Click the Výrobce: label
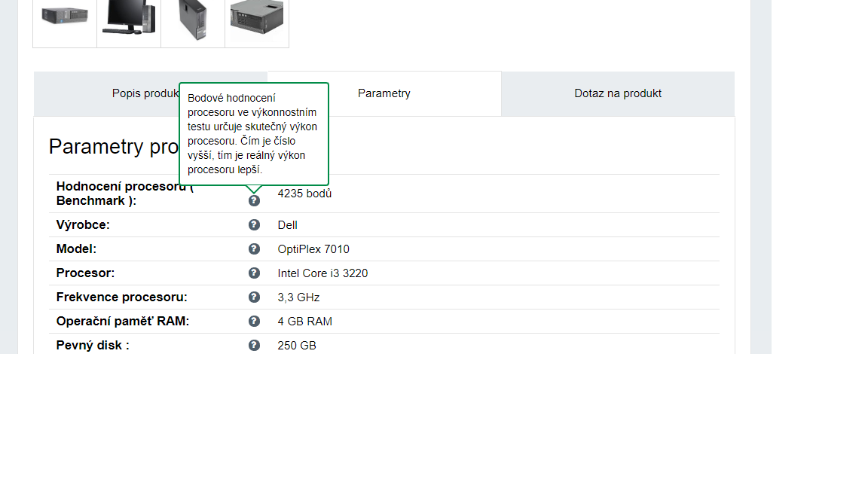The width and height of the screenshot is (868, 488). pos(83,224)
